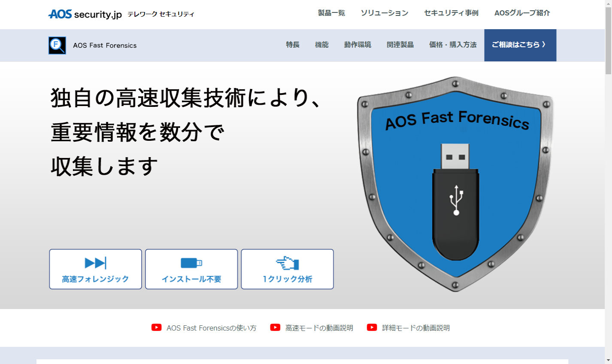The width and height of the screenshot is (612, 364).
Task: Go to the 動作環境 section
Action: coord(358,45)
